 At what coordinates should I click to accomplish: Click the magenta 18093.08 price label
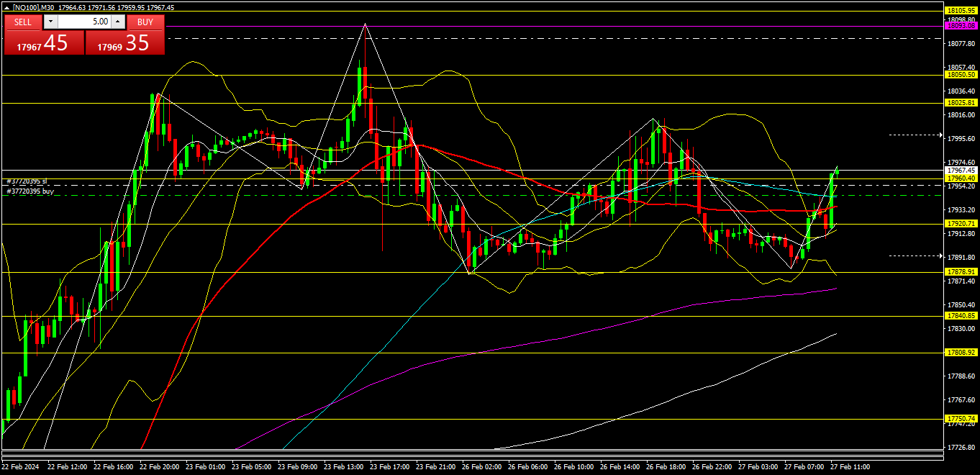pos(961,25)
